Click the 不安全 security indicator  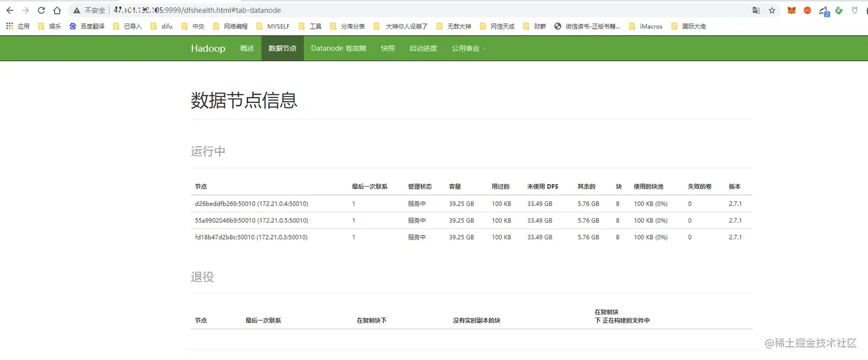[x=94, y=10]
